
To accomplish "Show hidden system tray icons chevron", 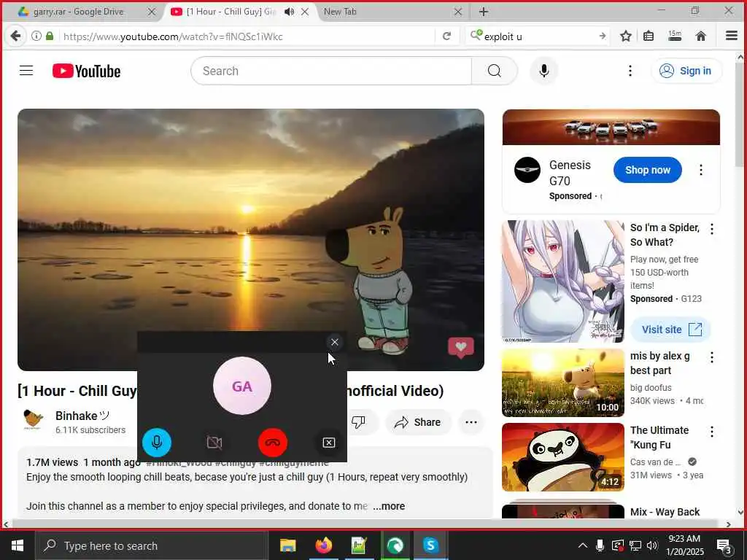I will [582, 545].
